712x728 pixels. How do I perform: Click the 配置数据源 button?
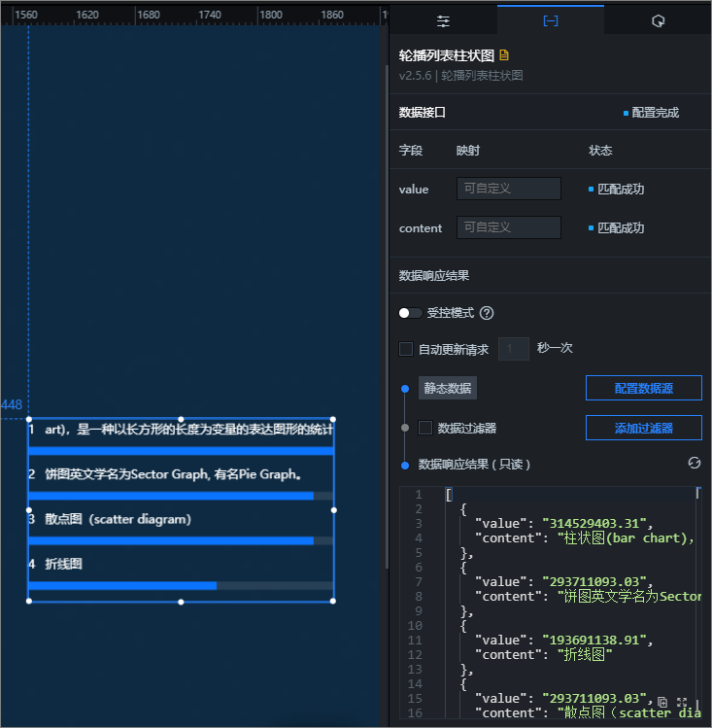pyautogui.click(x=643, y=388)
